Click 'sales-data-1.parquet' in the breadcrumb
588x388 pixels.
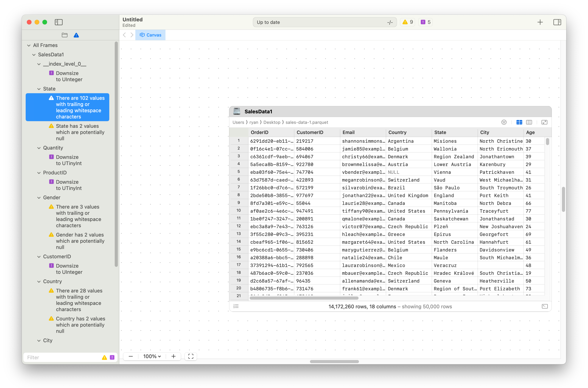[307, 122]
